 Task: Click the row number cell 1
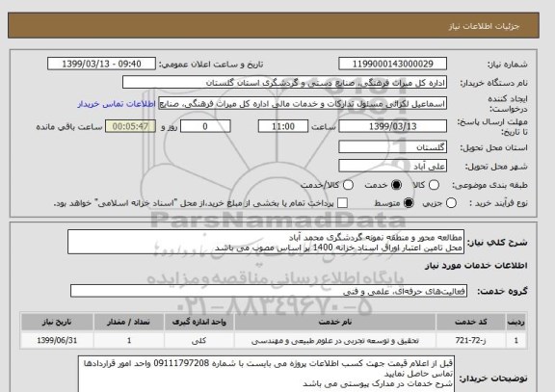pos(516,340)
